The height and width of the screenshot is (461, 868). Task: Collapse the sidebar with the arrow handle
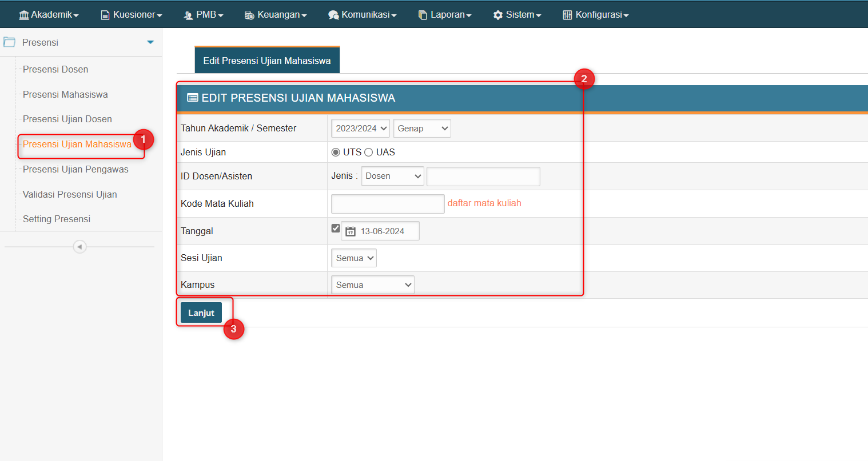[x=79, y=247]
